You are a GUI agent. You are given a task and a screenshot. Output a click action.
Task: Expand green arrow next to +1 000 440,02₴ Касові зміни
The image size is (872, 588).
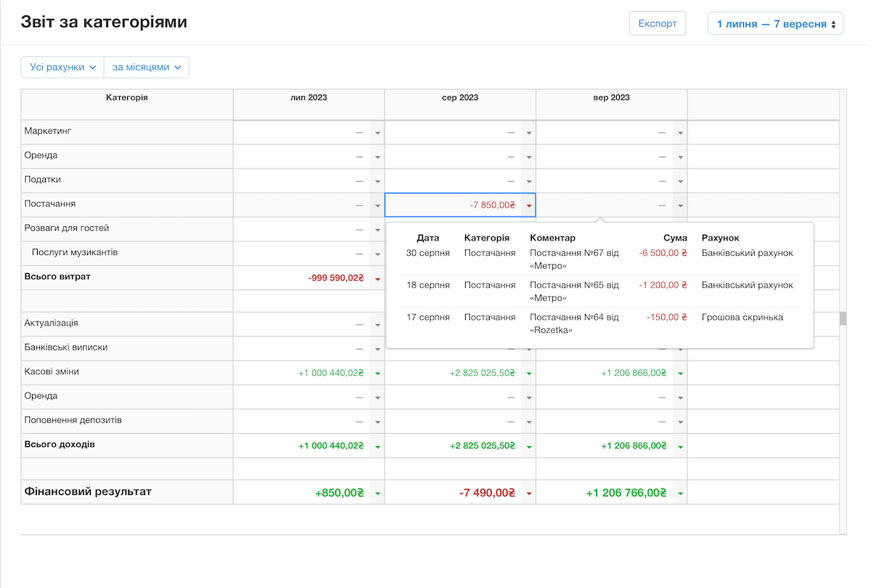(x=377, y=373)
